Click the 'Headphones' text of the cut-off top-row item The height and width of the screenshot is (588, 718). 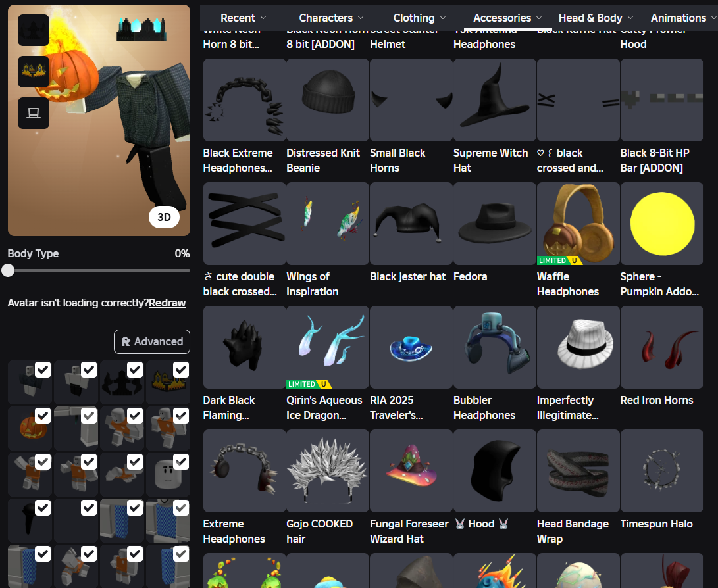click(484, 44)
